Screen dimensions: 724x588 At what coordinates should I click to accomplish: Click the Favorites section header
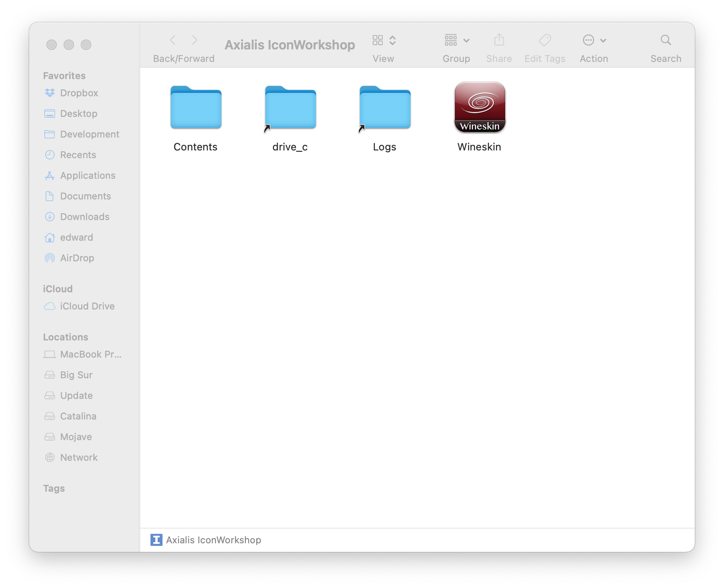pos(64,76)
